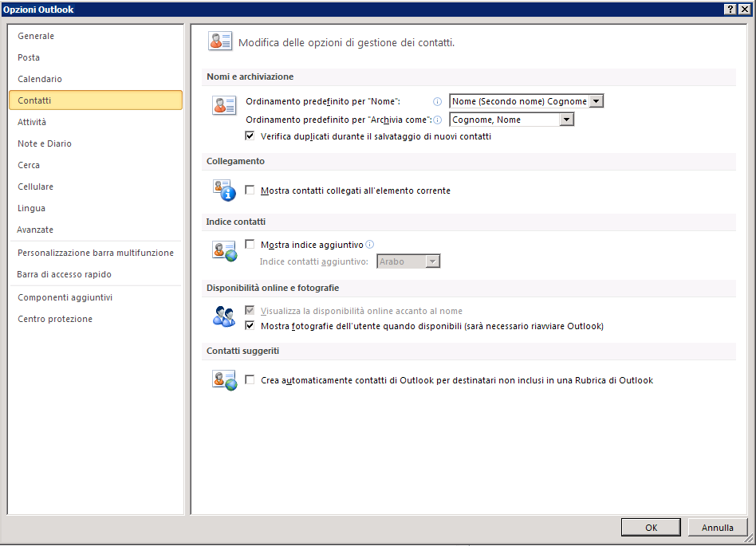Enable Mostra contatti collegati all'elemento corrente
Screen dimensions: 756x546
[x=250, y=190]
